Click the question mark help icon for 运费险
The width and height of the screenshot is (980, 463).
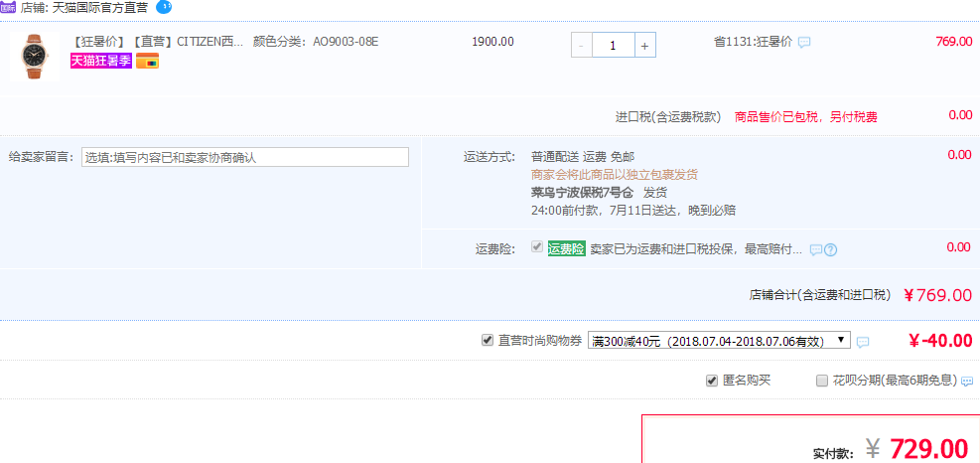(831, 249)
